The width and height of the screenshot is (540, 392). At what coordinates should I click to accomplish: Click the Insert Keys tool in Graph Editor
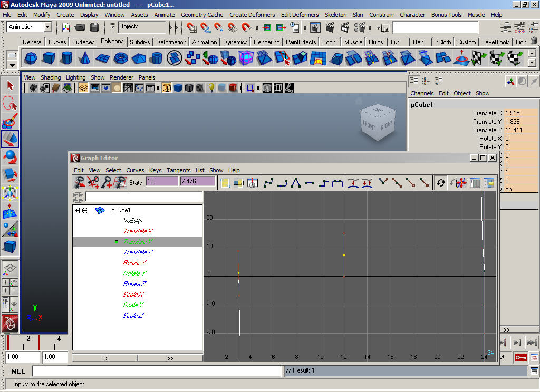pyautogui.click(x=93, y=182)
